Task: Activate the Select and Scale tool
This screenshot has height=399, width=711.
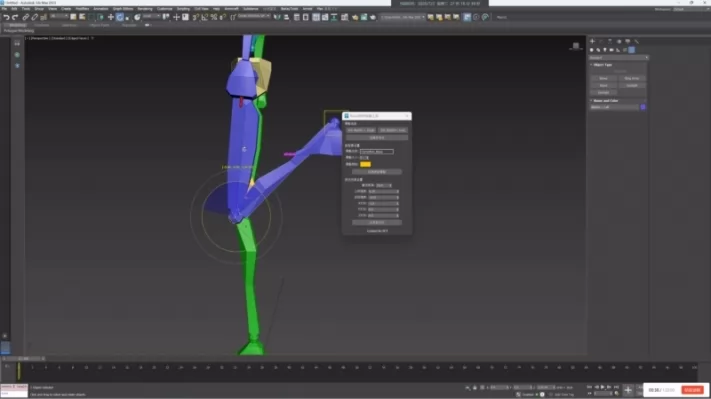Action: (128, 17)
